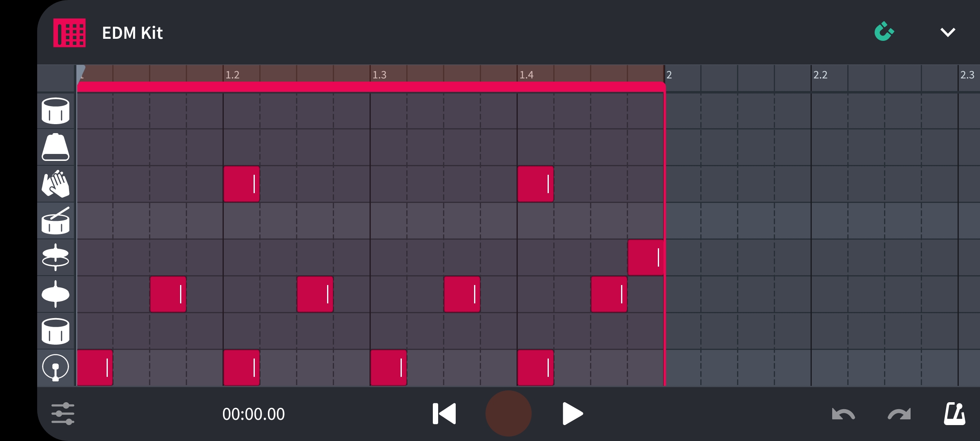Click the EDM Kit title
The width and height of the screenshot is (980, 441).
point(132,33)
